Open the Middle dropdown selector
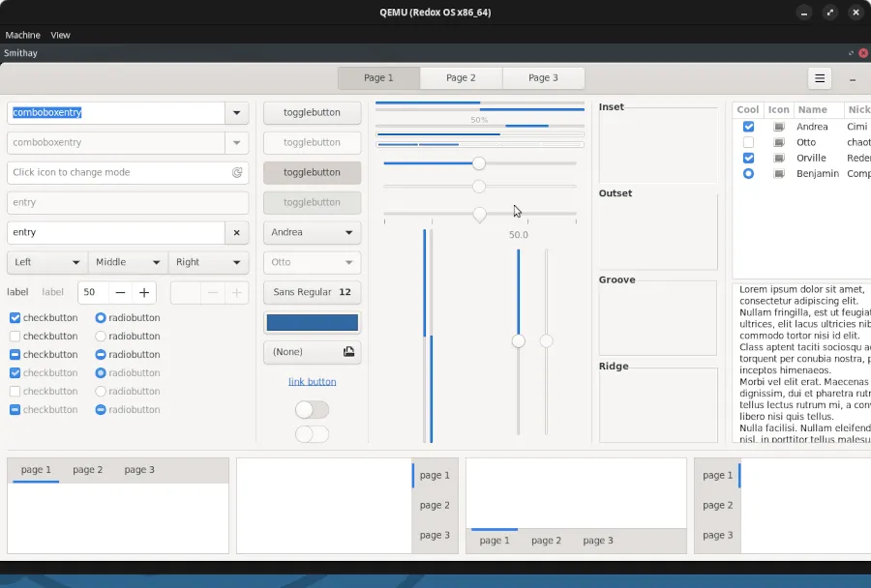The width and height of the screenshot is (871, 588). pyautogui.click(x=128, y=262)
